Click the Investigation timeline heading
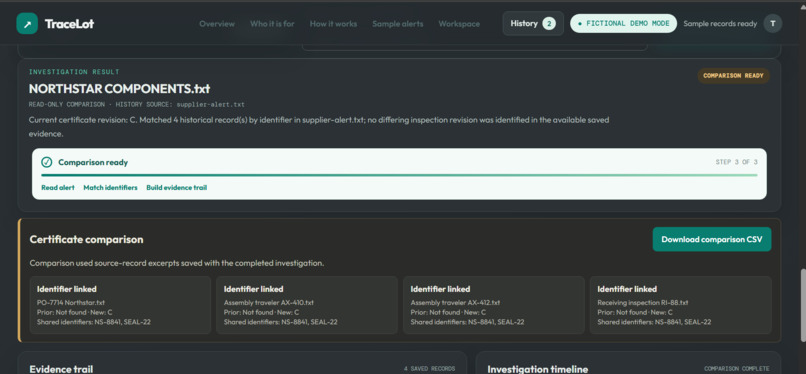The height and width of the screenshot is (374, 806). [538, 369]
